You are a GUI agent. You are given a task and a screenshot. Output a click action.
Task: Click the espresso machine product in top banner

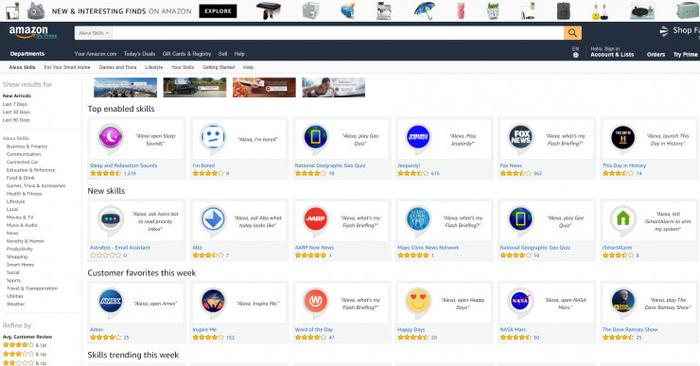tap(383, 11)
